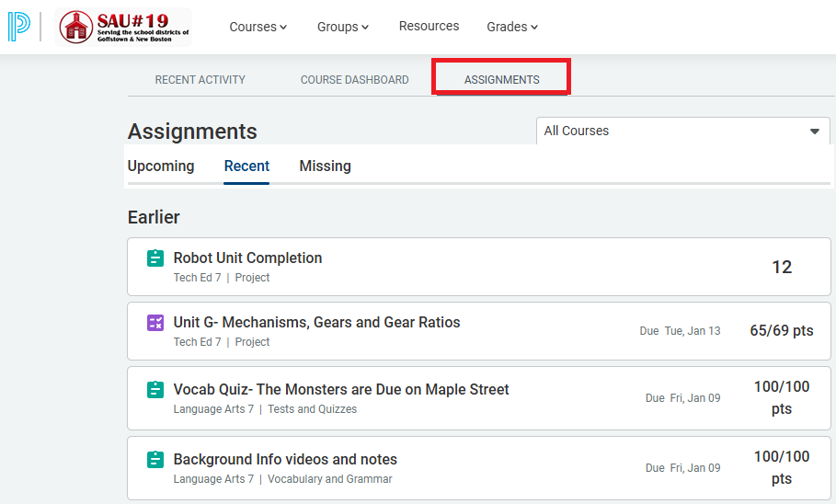The width and height of the screenshot is (836, 504).
Task: Switch to the Course Dashboard tab
Action: [354, 80]
